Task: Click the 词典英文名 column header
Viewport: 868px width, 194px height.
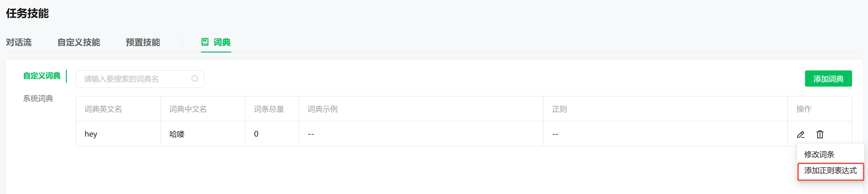Action: [x=103, y=109]
